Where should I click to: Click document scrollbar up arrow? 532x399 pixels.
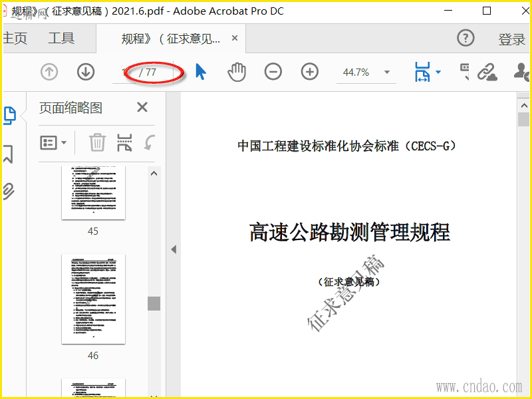[x=524, y=106]
